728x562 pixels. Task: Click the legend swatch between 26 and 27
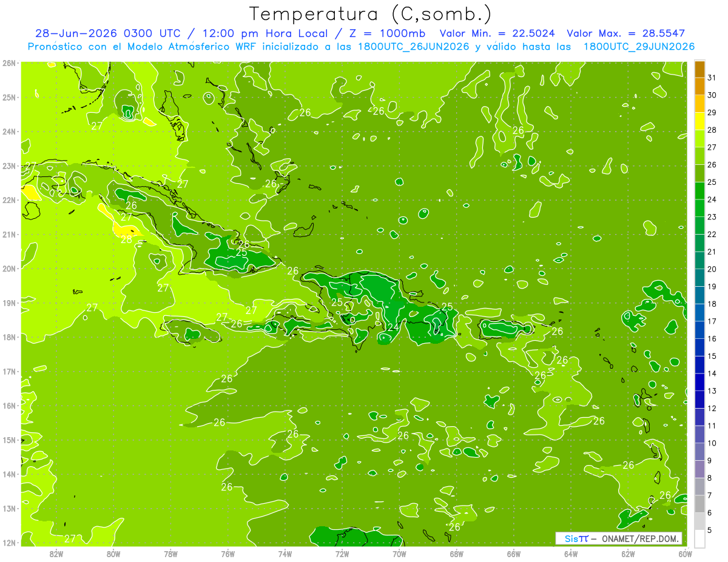(699, 156)
